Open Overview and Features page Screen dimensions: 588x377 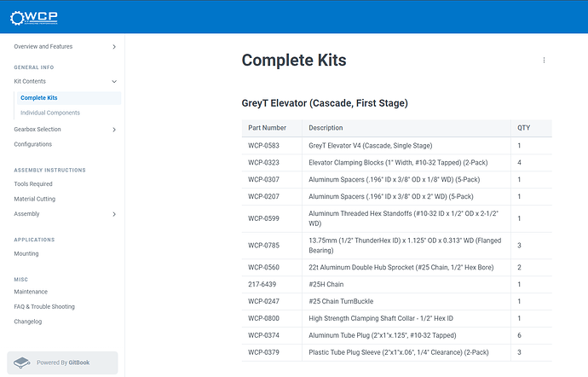43,47
